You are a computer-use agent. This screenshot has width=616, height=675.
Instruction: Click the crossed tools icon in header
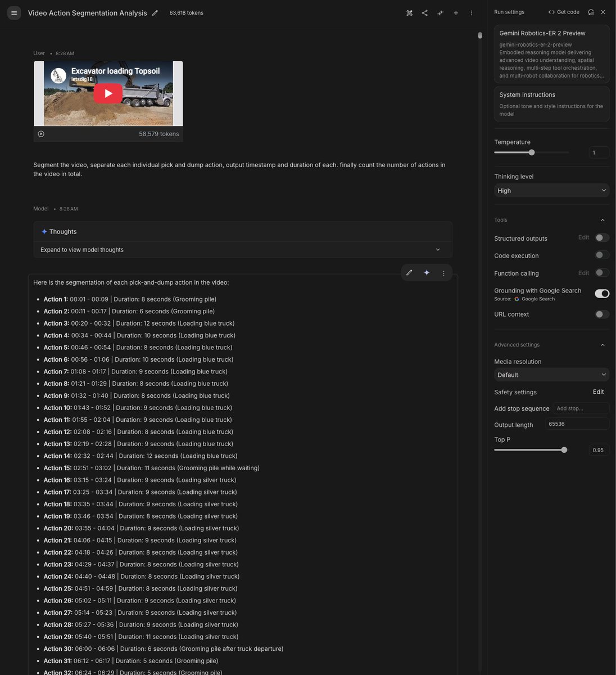coord(409,13)
